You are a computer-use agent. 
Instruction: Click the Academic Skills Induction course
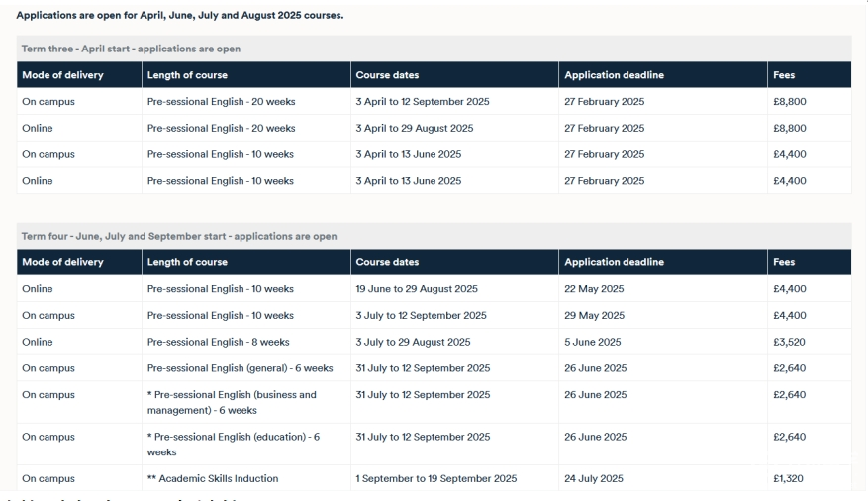(213, 479)
